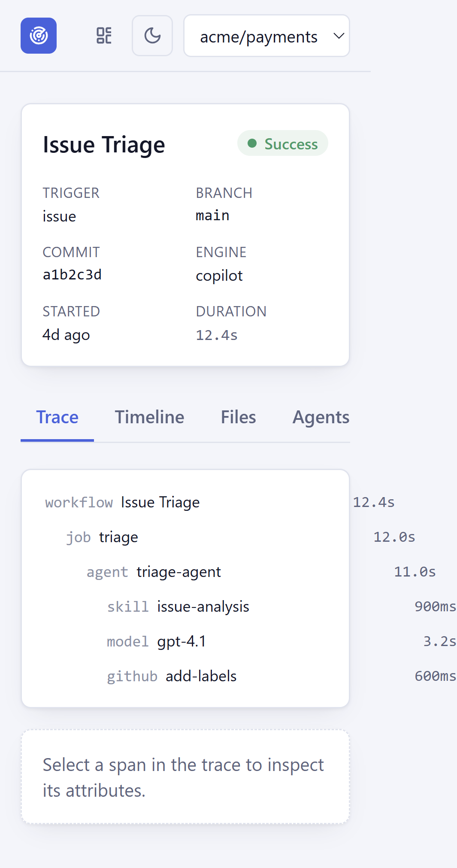The height and width of the screenshot is (868, 457).
Task: Select the model gpt-4.1 span
Action: 281,641
